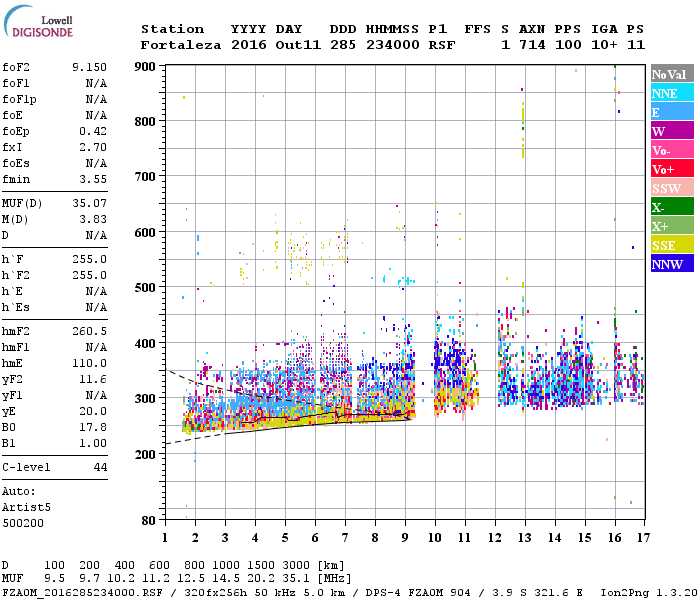Click the 35.1 MHz MUF table value
Image resolution: width=700 pixels, height=600 pixels.
point(296,579)
